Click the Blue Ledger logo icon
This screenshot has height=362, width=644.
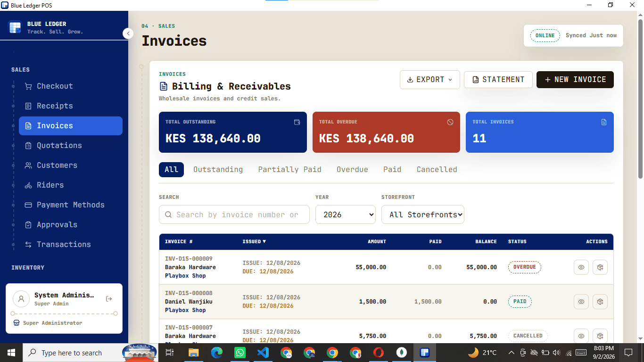15,27
